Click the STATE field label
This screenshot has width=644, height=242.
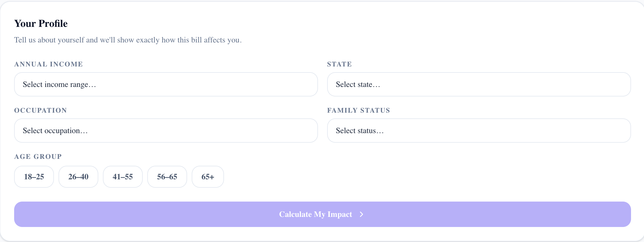coord(339,64)
